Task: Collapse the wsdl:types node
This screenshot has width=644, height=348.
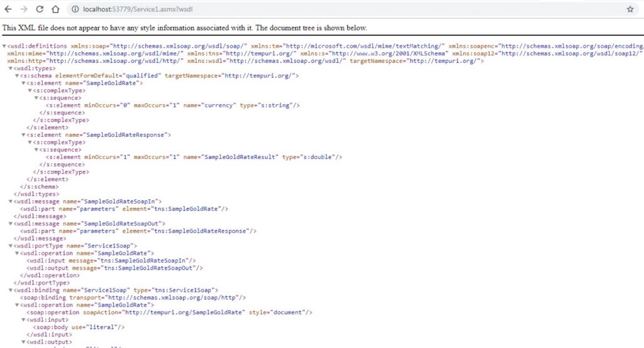Action: click(11, 68)
